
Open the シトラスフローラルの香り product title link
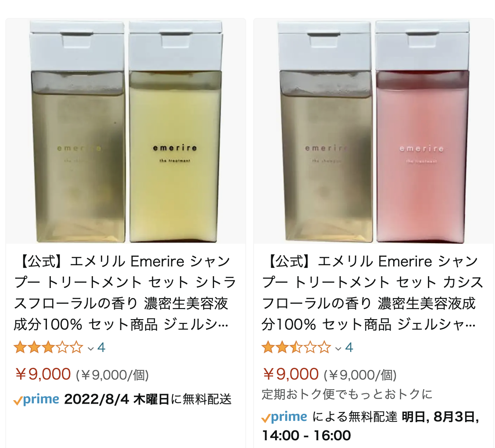click(125, 293)
